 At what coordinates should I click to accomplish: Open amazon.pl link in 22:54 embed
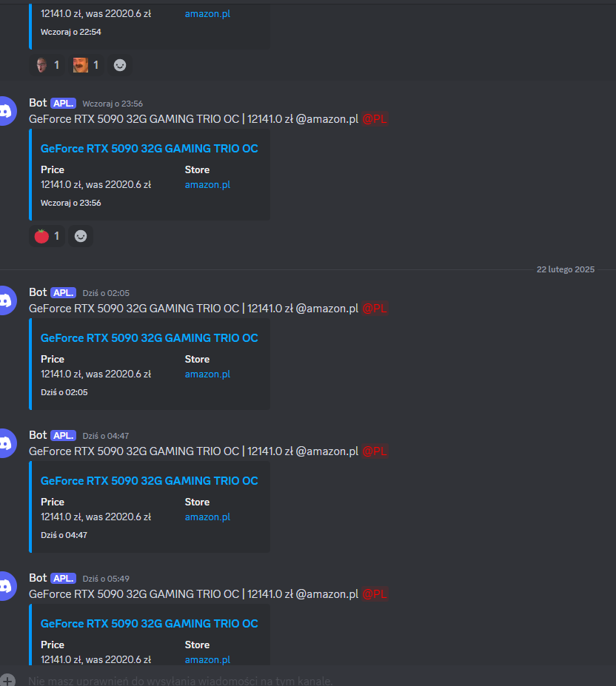[207, 14]
